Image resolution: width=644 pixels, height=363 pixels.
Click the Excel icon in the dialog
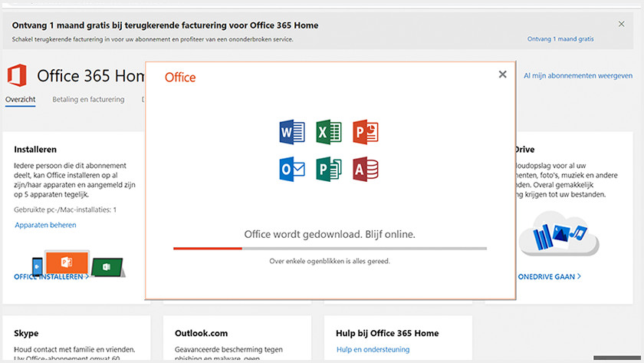click(x=328, y=132)
